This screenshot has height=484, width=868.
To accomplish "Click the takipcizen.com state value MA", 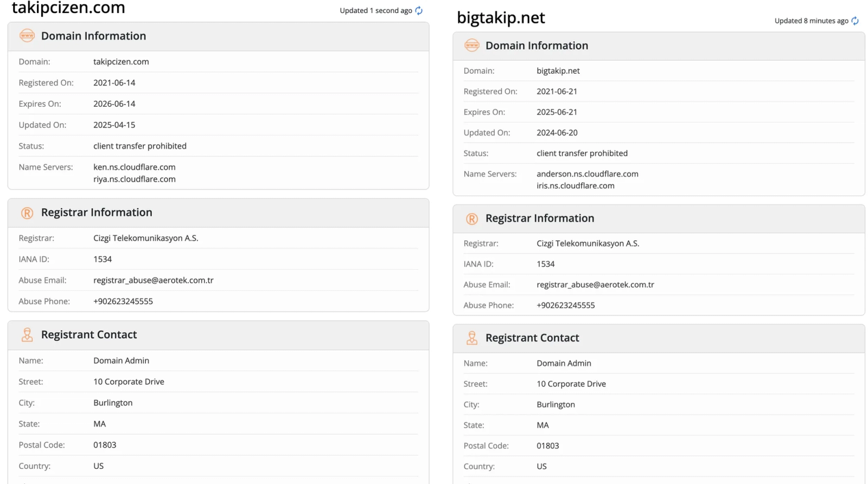I will coord(99,424).
